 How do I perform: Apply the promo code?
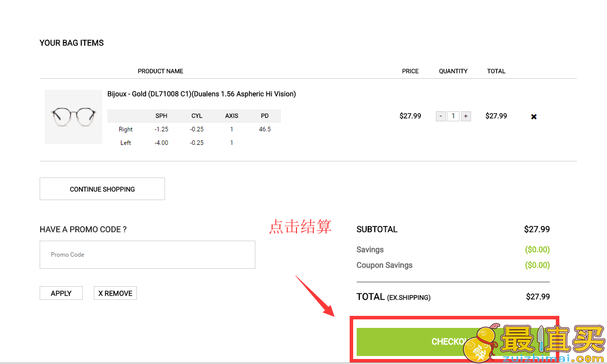pos(61,293)
